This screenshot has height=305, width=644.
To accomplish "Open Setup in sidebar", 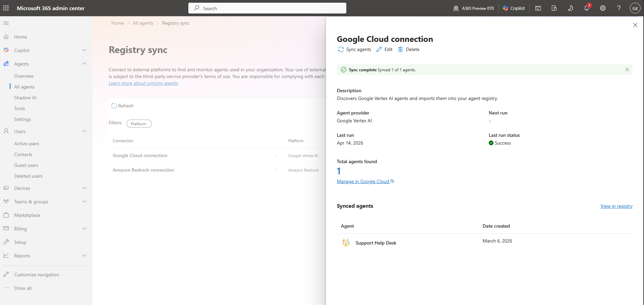I will coord(20,242).
